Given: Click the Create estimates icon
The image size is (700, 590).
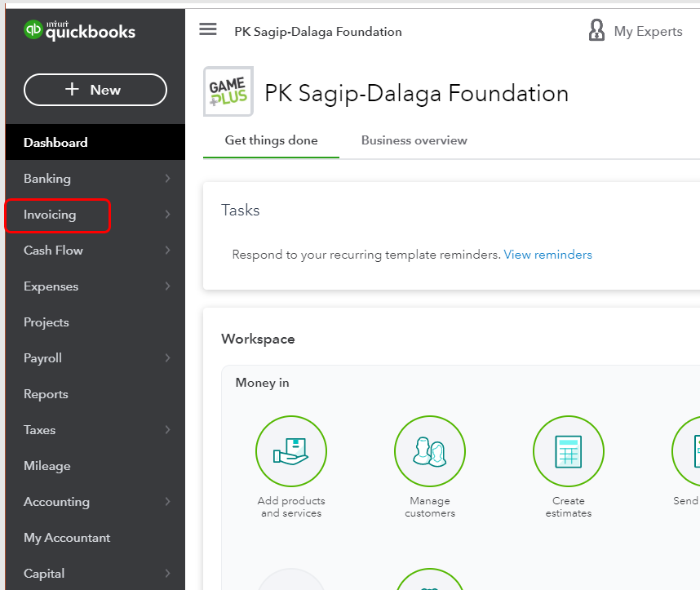Looking at the screenshot, I should (569, 451).
